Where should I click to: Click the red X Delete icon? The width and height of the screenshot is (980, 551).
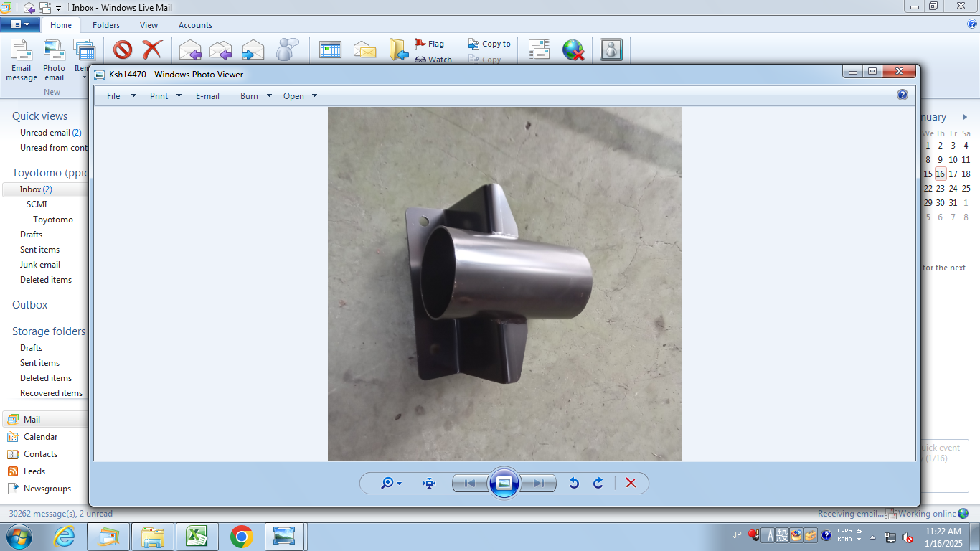point(152,50)
